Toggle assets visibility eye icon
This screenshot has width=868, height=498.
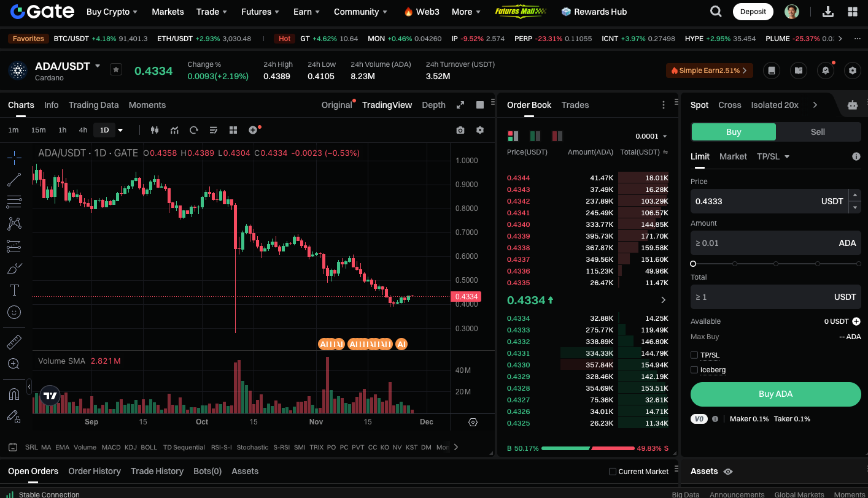click(x=728, y=472)
